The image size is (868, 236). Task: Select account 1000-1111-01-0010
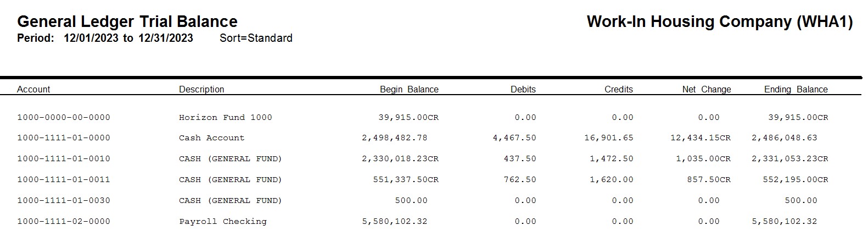point(64,158)
